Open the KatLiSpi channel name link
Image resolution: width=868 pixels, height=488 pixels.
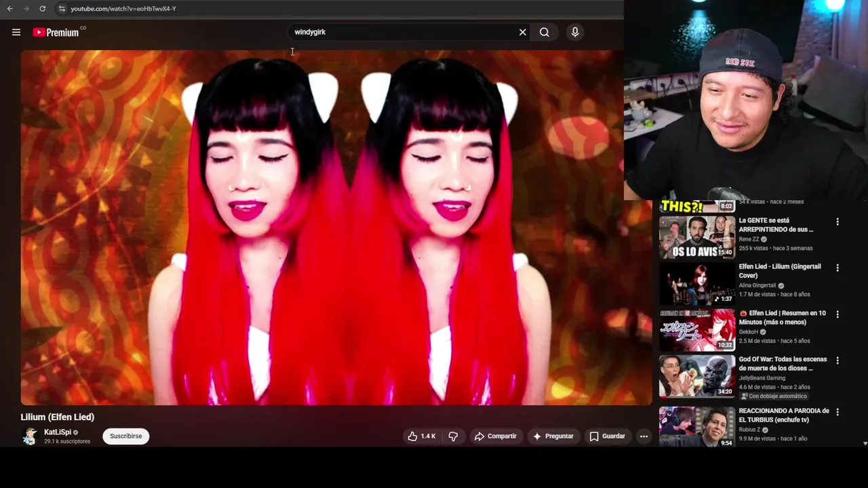(58, 432)
